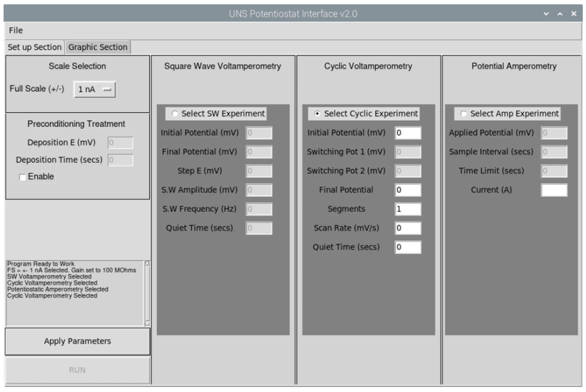Click the Segments input field
Viewport: 586px width, 392px height.
408,209
